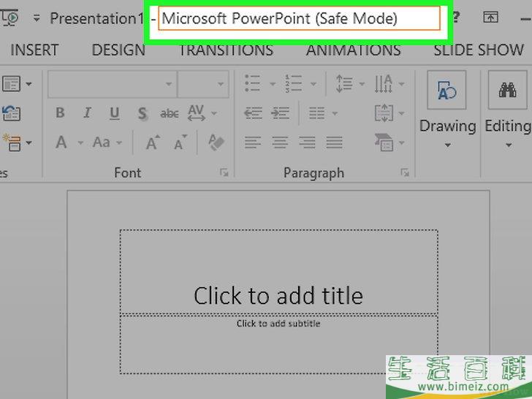This screenshot has height=399, width=532.
Task: Open Line Spacing options
Action: [344, 83]
